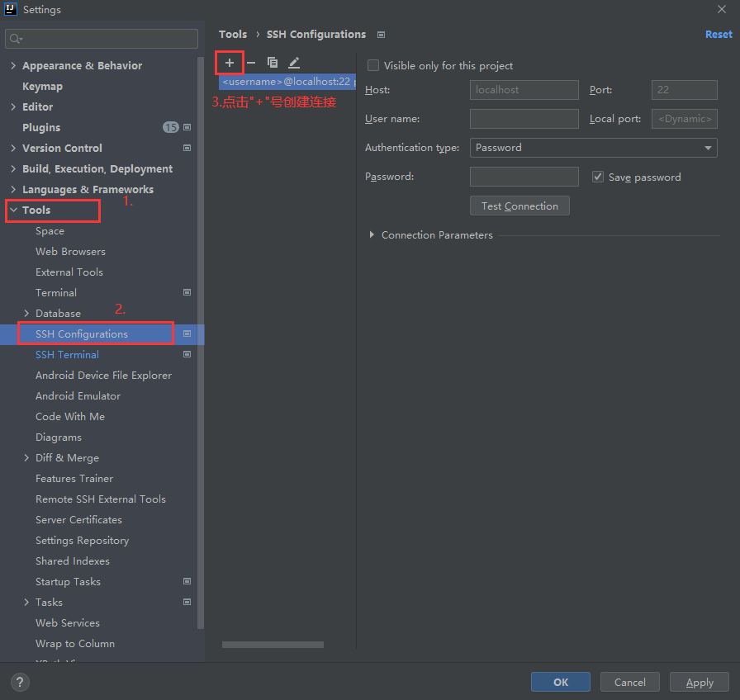
Task: Click the Copy configuration icon
Action: click(273, 62)
